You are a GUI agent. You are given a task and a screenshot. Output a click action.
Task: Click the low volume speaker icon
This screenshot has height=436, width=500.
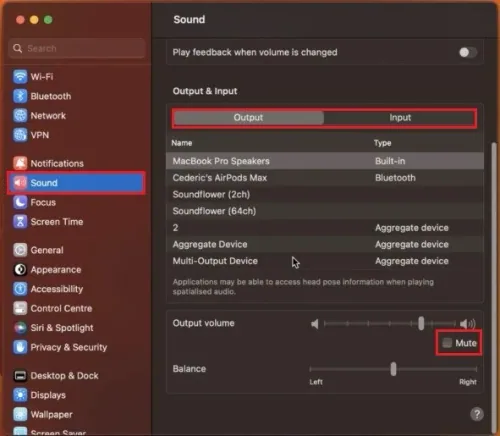[315, 324]
